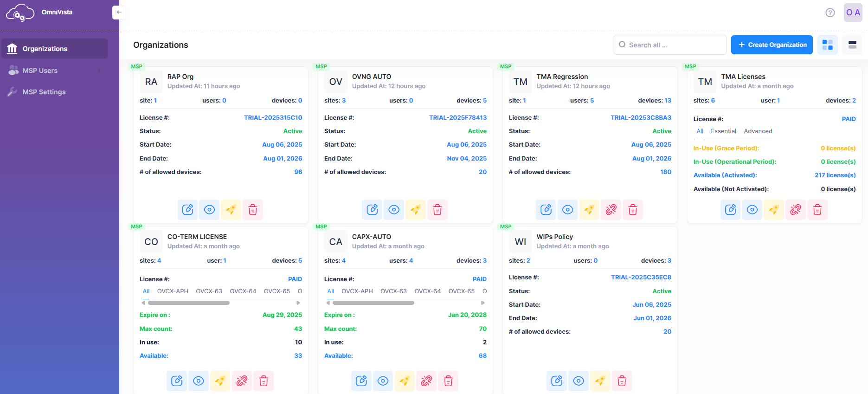This screenshot has height=394, width=868.
Task: Click license tabs scrollbar in CAPX-AUTO card
Action: coord(373,303)
